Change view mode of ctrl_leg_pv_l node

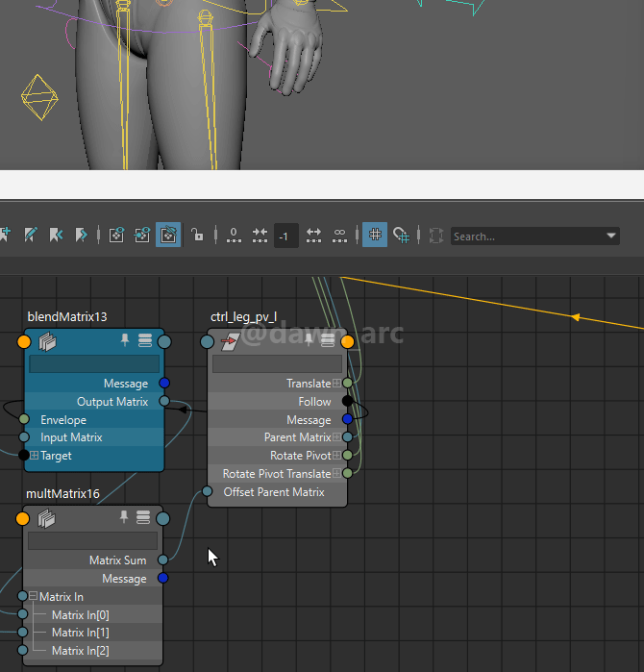tap(328, 340)
